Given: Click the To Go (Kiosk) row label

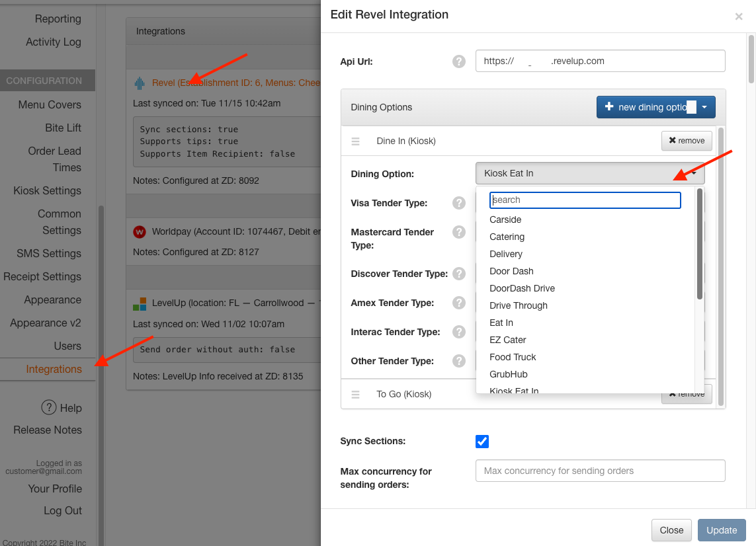Looking at the screenshot, I should 403,394.
